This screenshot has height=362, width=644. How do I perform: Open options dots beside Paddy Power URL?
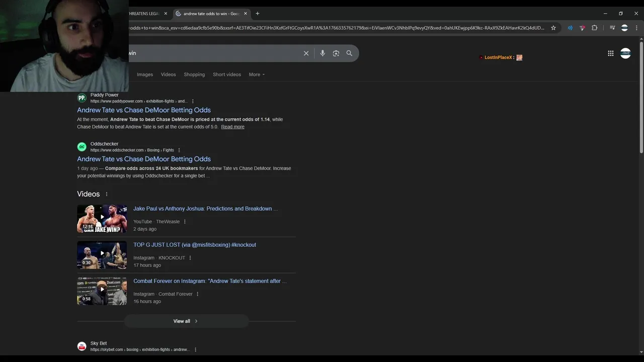pyautogui.click(x=193, y=101)
